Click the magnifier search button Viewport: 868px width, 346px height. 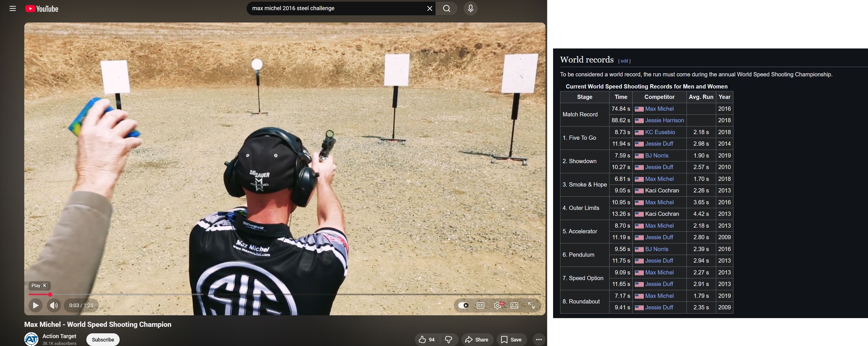pos(446,8)
